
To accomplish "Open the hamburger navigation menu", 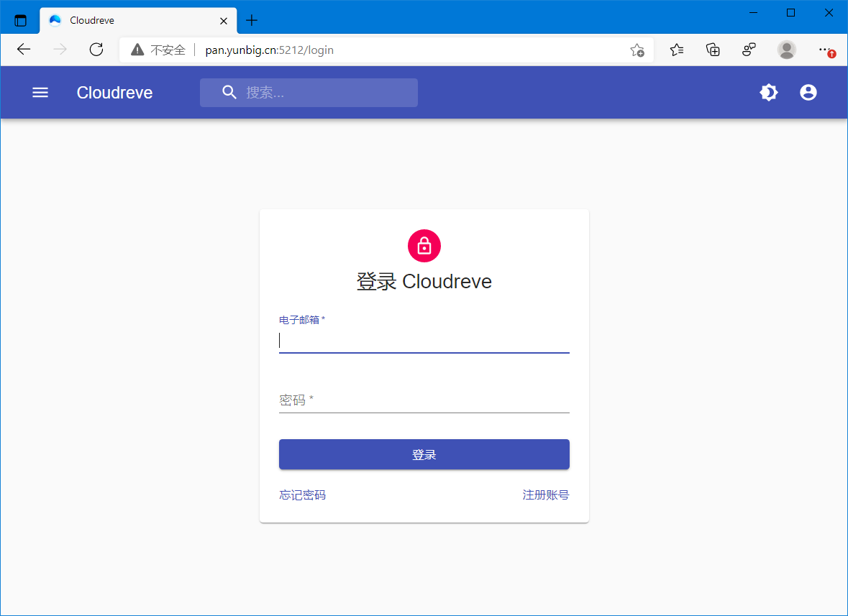I will (40, 93).
